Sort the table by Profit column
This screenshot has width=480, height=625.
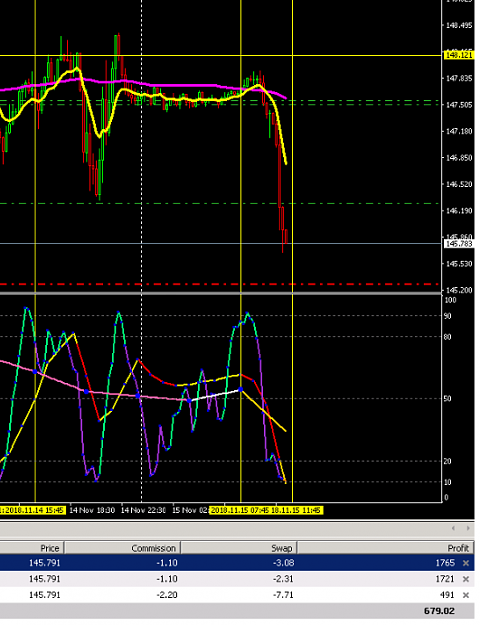[x=386, y=548]
